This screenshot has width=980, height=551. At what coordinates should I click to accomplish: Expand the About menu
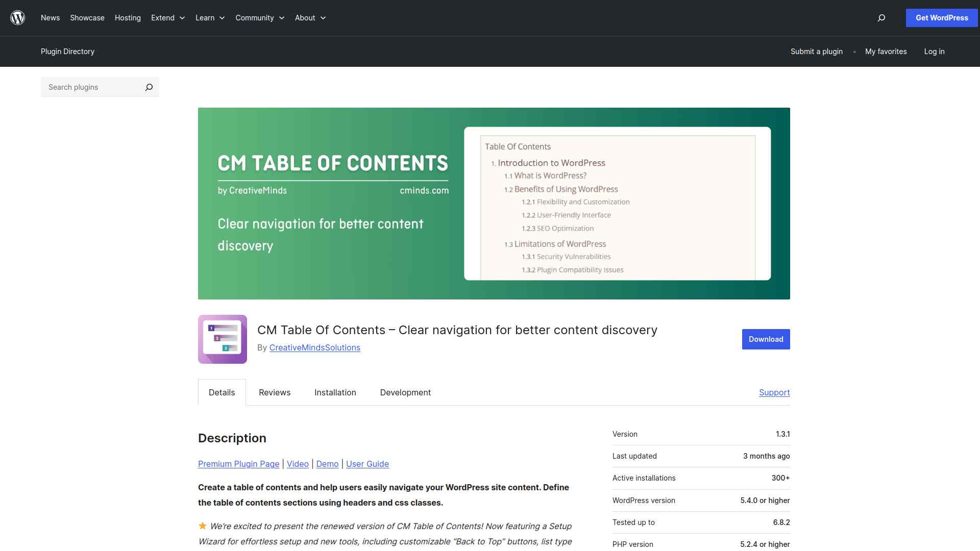[310, 18]
